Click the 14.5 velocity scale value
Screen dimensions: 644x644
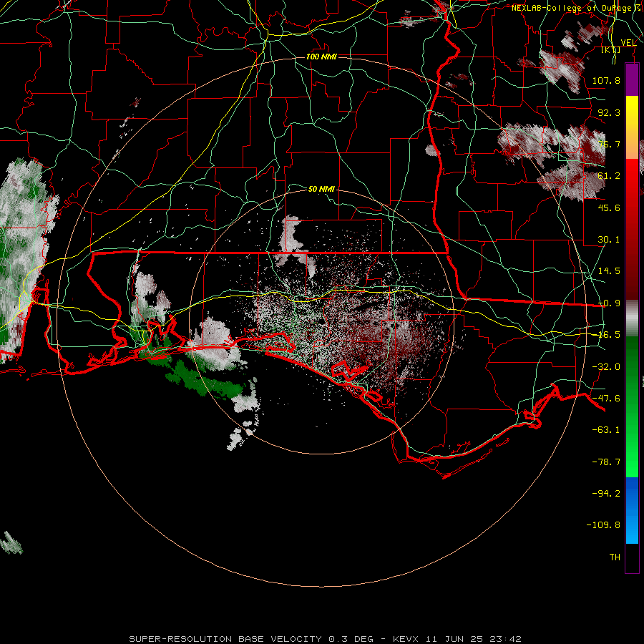coord(609,271)
